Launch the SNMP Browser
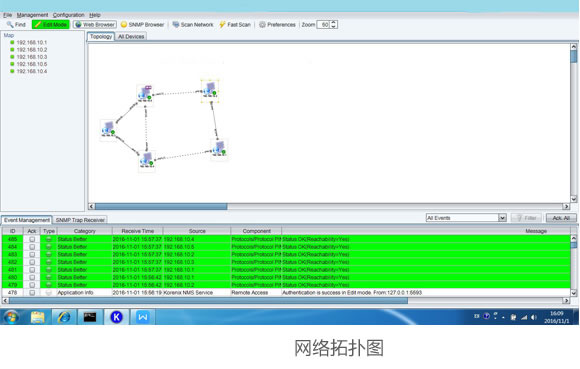The height and width of the screenshot is (369, 580). 142,24
